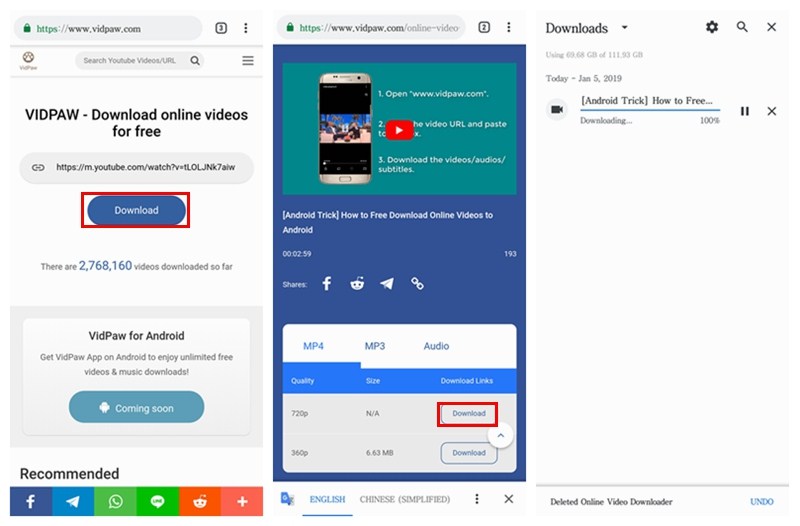Click the 00:02:59 duration text
This screenshot has height=526, width=800.
click(x=297, y=254)
